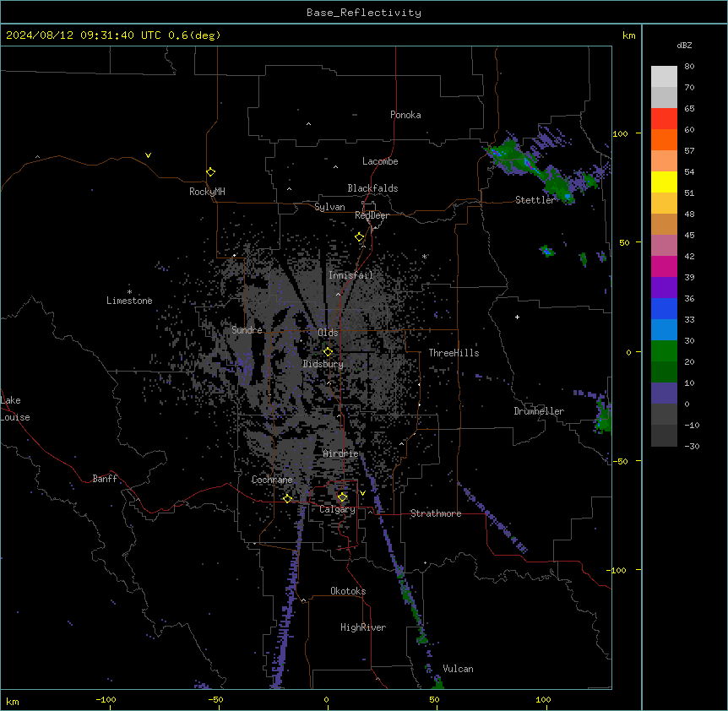This screenshot has height=711, width=728.
Task: Click the Strathmore city label
Action: 436,513
